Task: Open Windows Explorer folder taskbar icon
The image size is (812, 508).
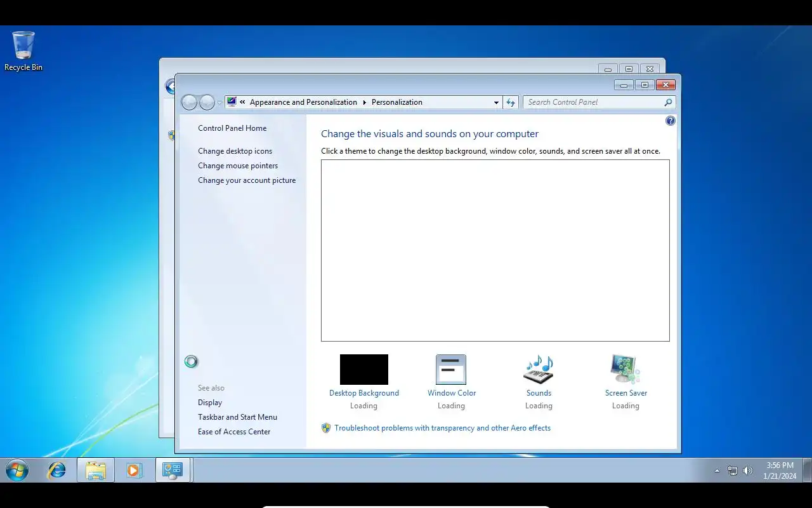Action: [96, 471]
